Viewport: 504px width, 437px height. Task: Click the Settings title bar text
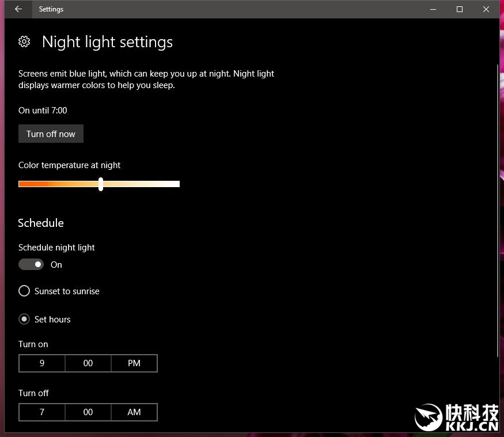pyautogui.click(x=51, y=9)
